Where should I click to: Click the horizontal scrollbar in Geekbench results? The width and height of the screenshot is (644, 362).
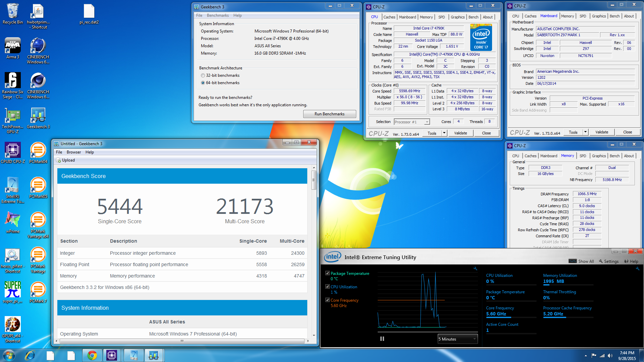tap(182, 341)
